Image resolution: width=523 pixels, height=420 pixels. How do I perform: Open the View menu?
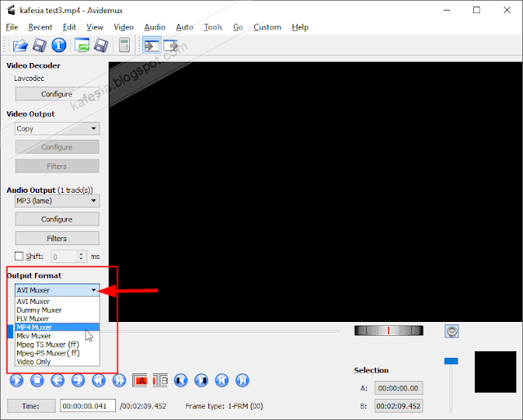click(x=95, y=27)
